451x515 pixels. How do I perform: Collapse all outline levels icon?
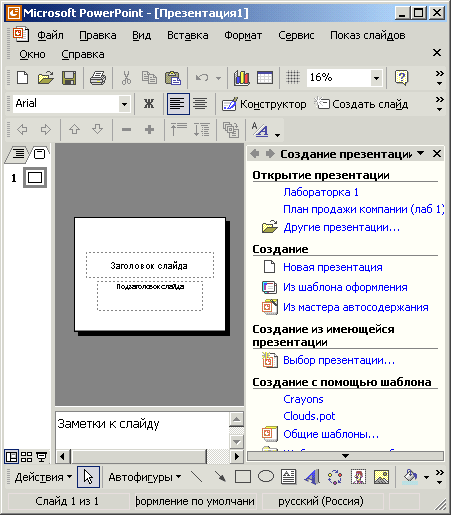[178, 129]
